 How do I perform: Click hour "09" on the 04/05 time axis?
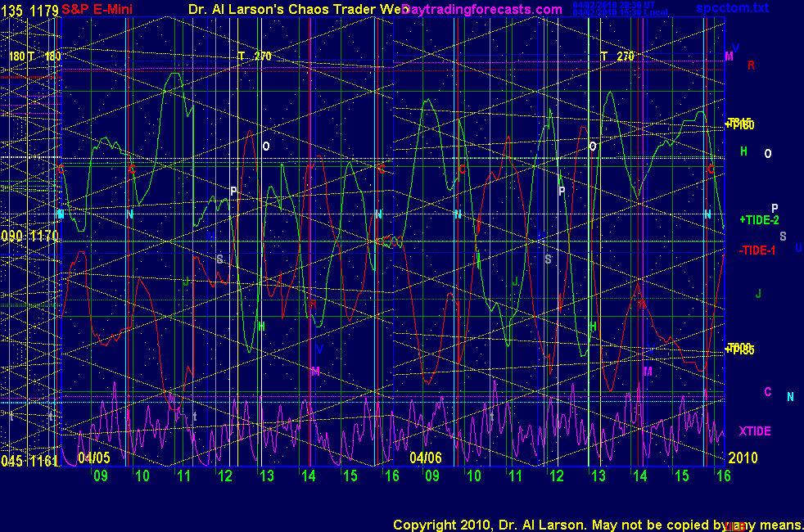coord(101,476)
